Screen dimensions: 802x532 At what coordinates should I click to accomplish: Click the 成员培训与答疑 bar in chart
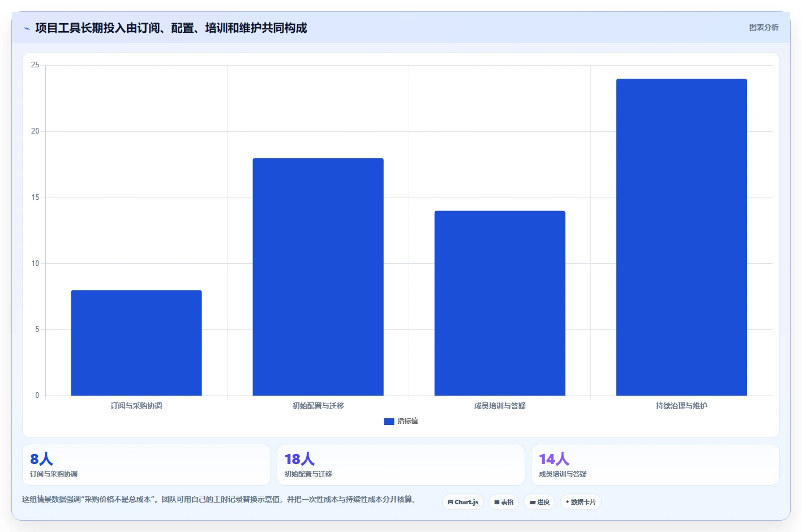(500, 303)
